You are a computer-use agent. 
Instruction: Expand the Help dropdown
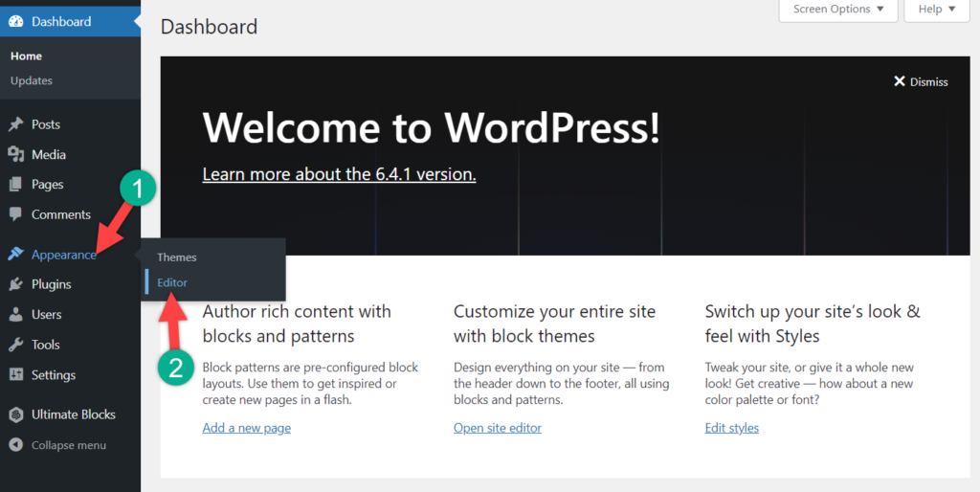click(936, 10)
